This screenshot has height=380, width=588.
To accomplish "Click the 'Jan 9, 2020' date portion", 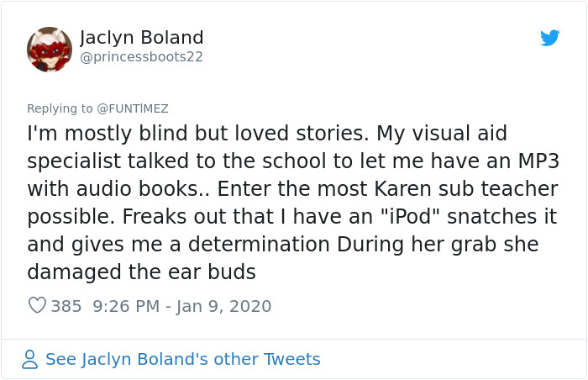I will tap(223, 306).
